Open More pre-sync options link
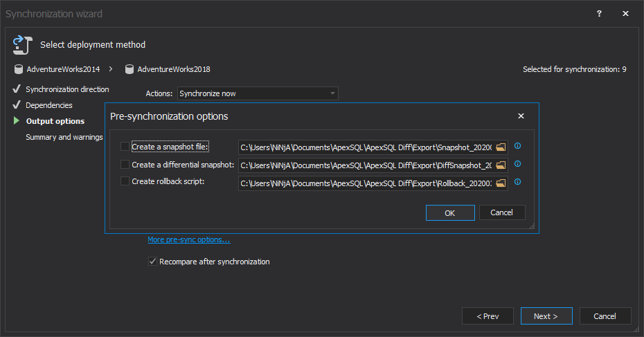 click(x=188, y=239)
